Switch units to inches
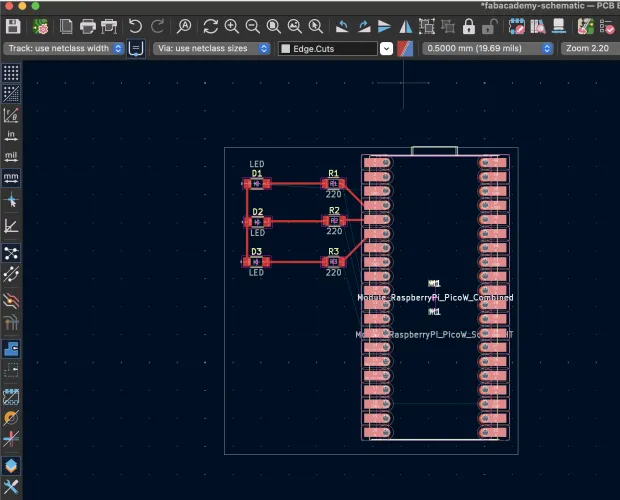This screenshot has width=620, height=500. pos(11,136)
